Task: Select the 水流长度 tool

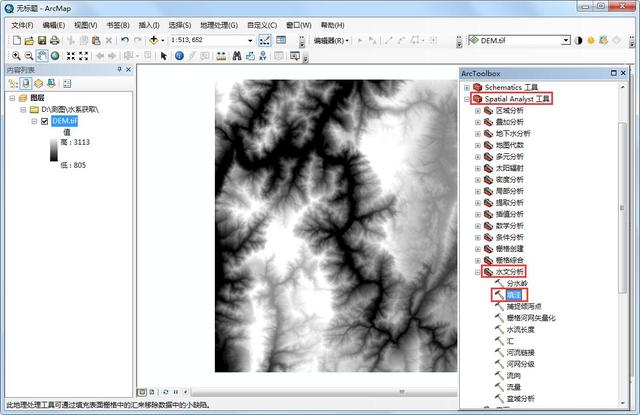Action: [x=520, y=329]
